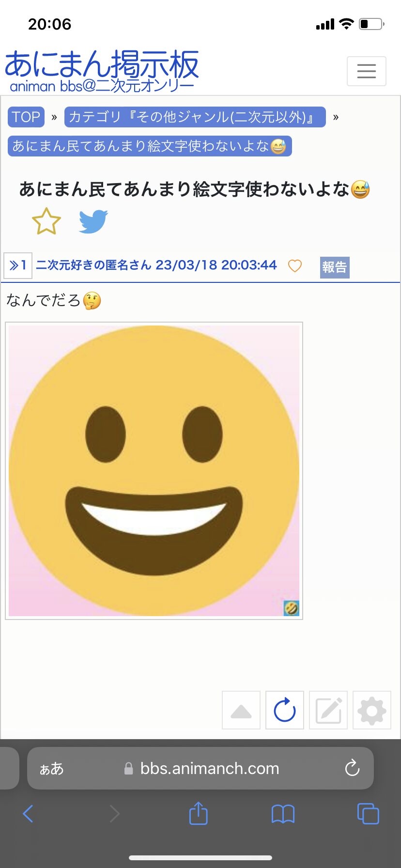Open the hamburger navigation menu
401x868 pixels.
[367, 71]
